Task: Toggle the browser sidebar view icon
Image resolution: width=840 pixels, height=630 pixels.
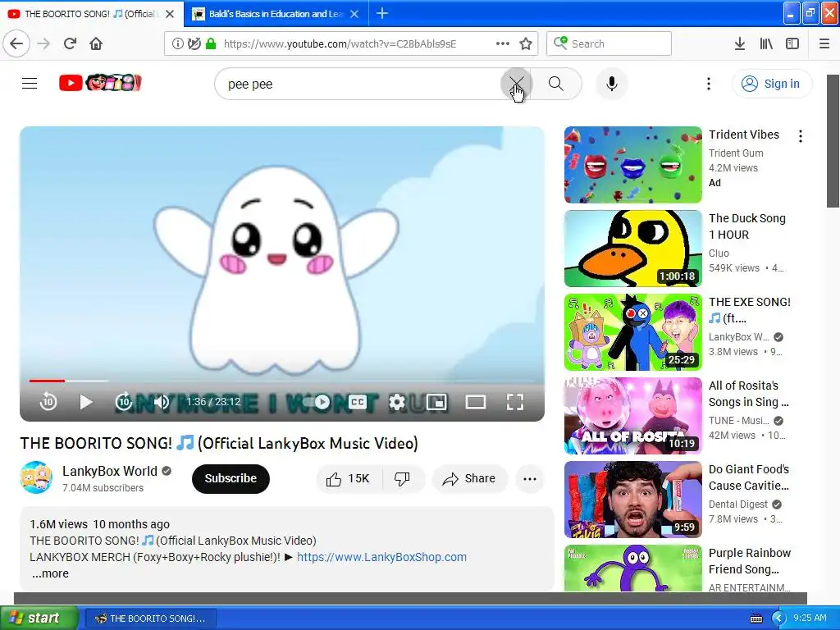Action: pos(792,43)
